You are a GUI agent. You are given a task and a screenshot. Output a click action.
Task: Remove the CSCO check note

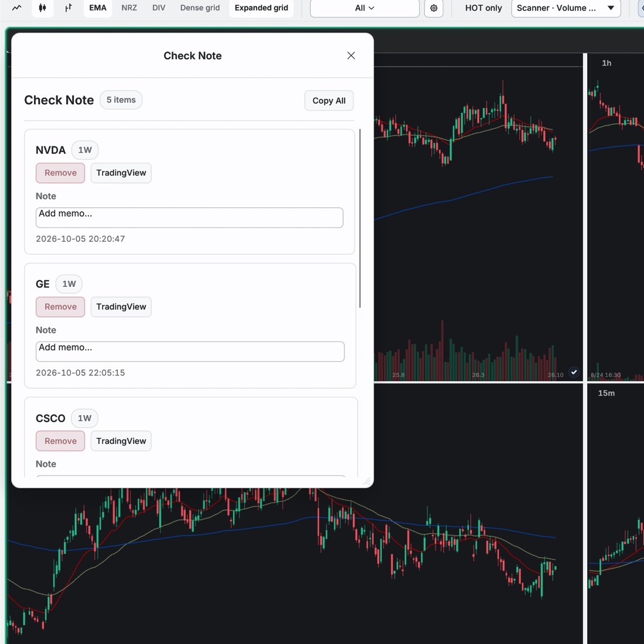[60, 441]
